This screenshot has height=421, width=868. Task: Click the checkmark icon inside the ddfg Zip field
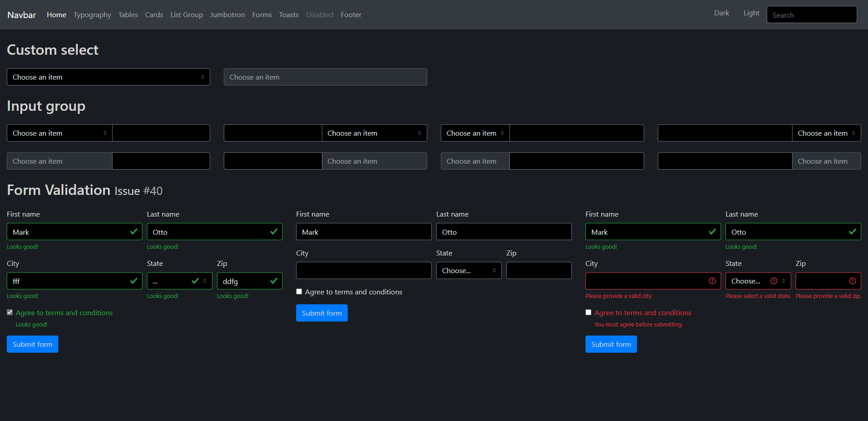click(x=274, y=281)
